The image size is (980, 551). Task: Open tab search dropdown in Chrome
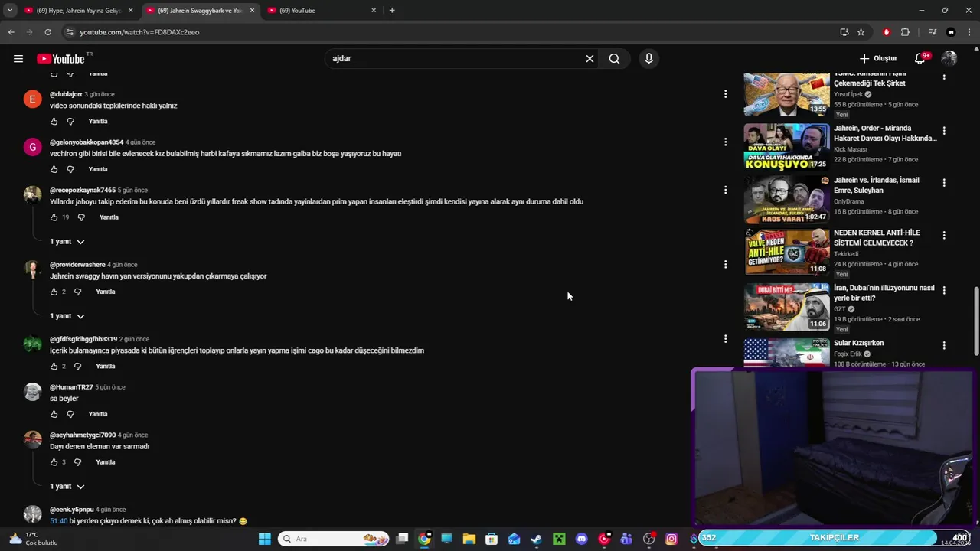click(10, 11)
